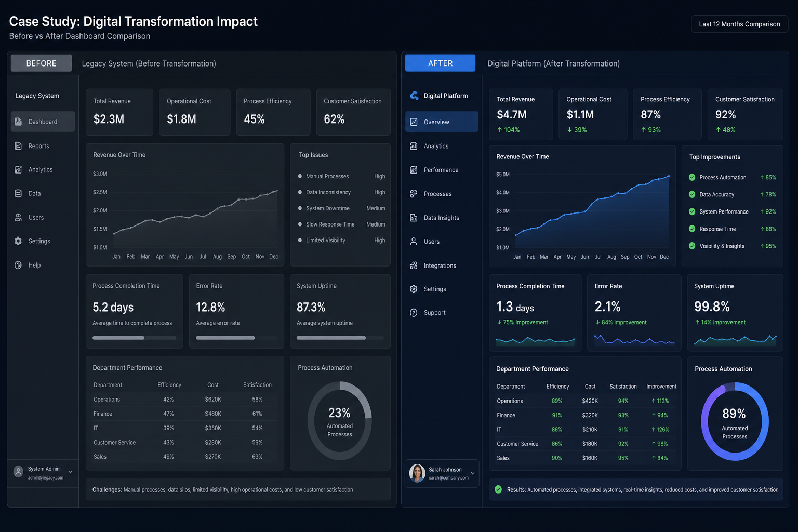Click the IT improvement value 126%
Viewport: 798px width, 532px height.
660,430
